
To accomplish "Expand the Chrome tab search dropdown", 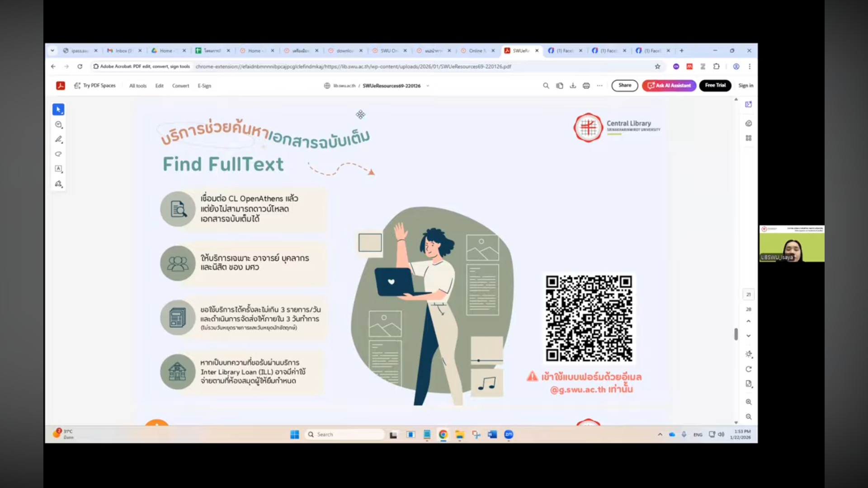I will 52,51.
